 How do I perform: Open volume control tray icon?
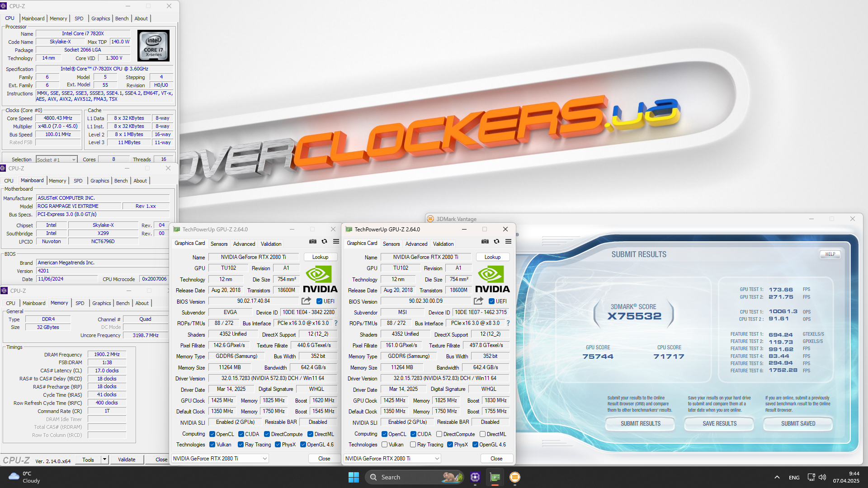[822, 477]
